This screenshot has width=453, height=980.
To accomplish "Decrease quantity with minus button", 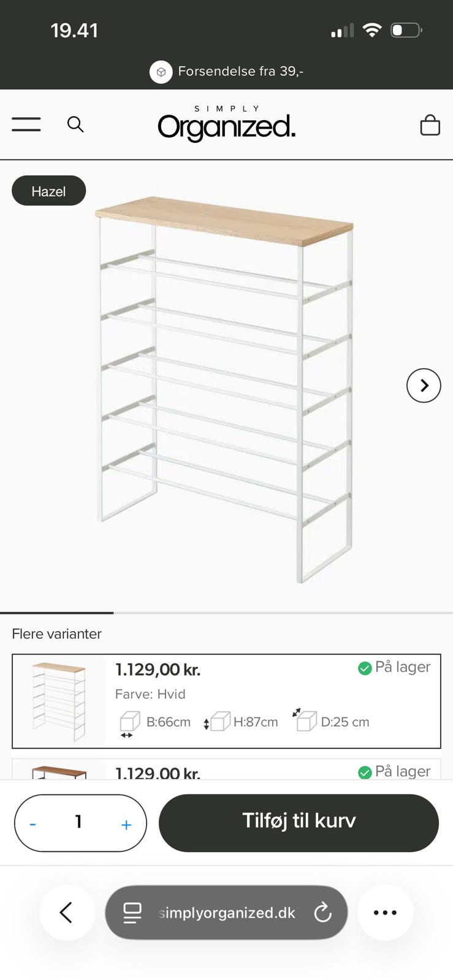I will tap(33, 824).
